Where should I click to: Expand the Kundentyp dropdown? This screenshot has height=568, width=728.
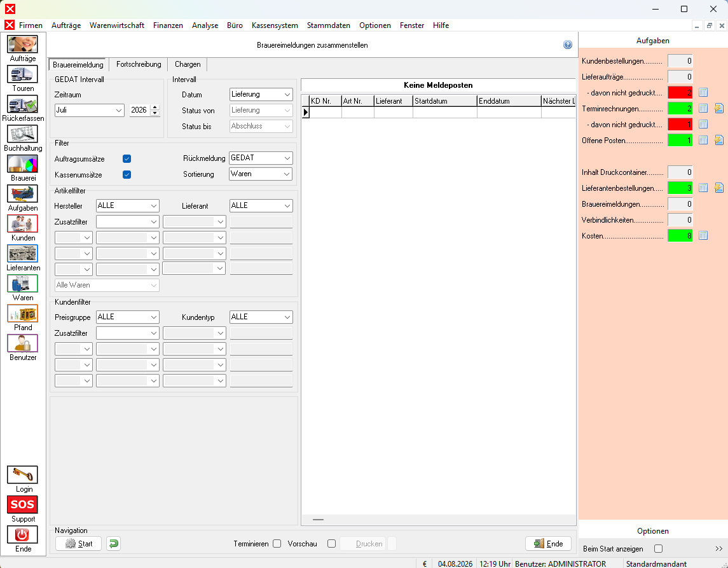pyautogui.click(x=261, y=317)
